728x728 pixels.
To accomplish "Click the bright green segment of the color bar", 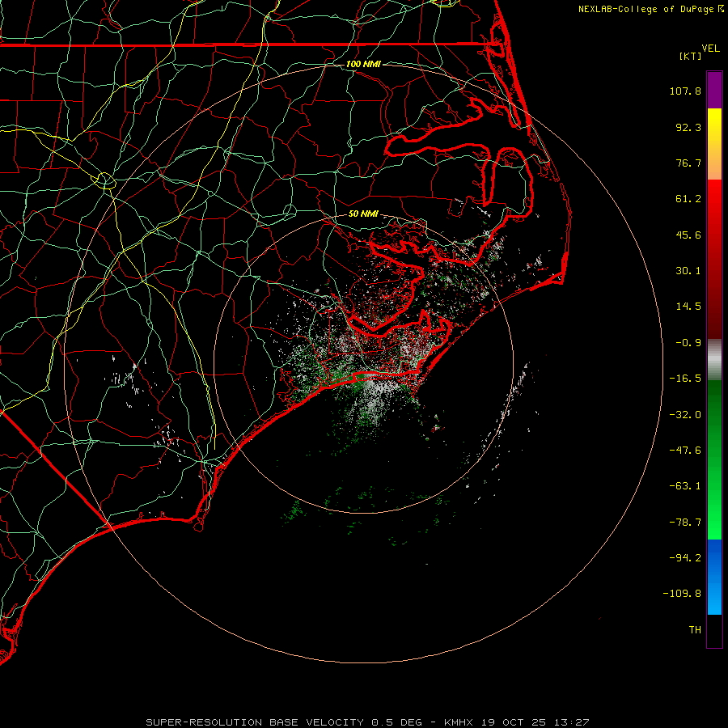I will pos(714,459).
